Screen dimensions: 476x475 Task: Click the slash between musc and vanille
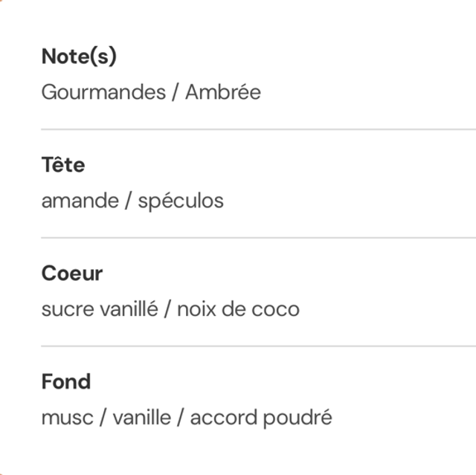click(x=103, y=418)
